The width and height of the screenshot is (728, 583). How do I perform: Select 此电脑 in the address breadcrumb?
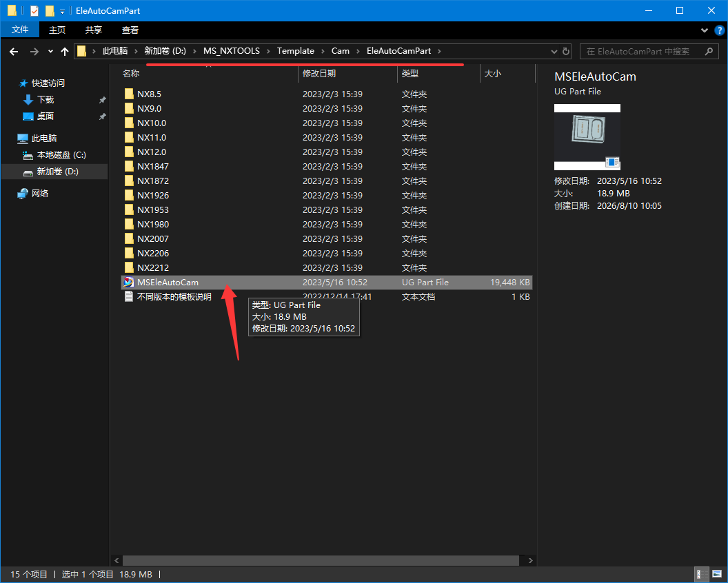[114, 51]
